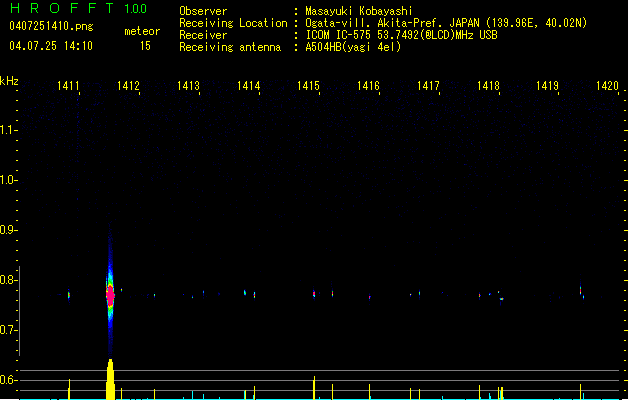Click the 1.0 kHz frequency axis label
This screenshot has width=629, height=400.
click(x=8, y=180)
